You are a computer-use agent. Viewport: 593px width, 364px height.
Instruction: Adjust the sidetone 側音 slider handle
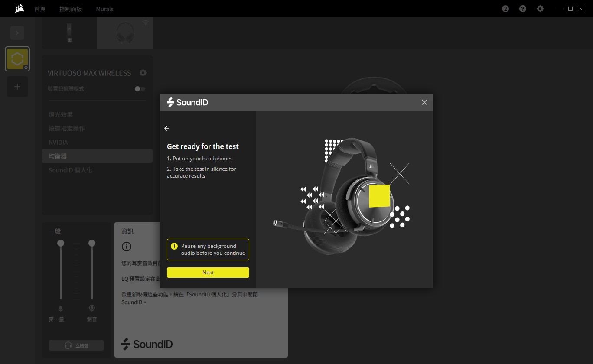click(x=92, y=243)
